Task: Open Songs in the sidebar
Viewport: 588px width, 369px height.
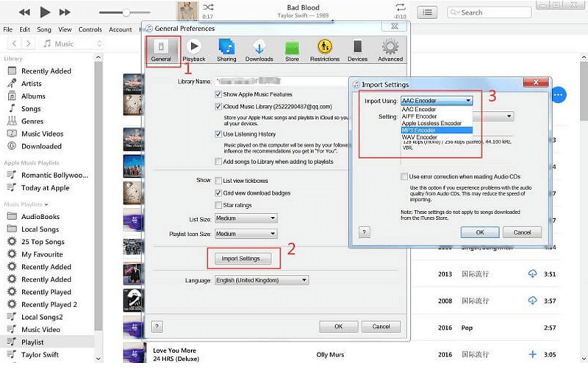Action: [x=31, y=109]
